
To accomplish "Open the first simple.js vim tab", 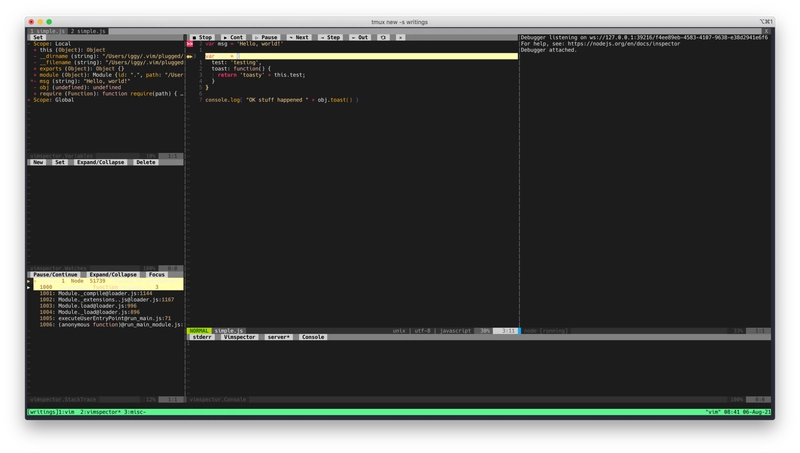I will click(47, 31).
